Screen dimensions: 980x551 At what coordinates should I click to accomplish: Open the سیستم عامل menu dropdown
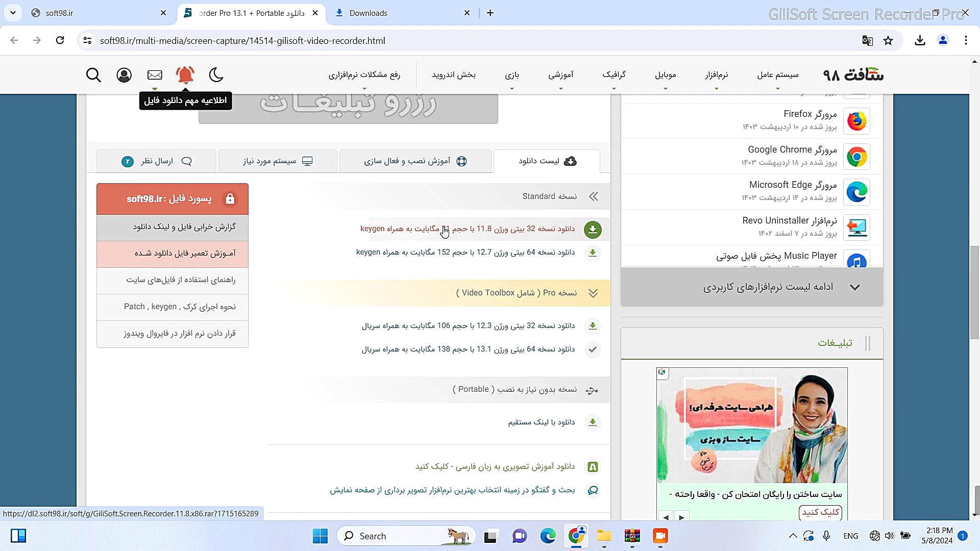(777, 75)
